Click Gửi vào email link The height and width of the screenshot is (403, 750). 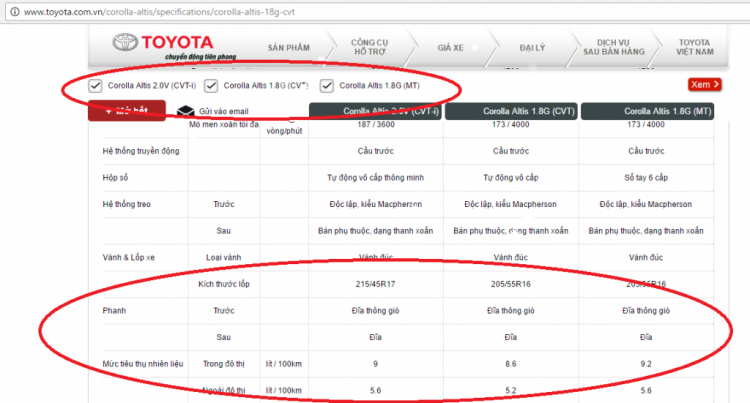(223, 111)
